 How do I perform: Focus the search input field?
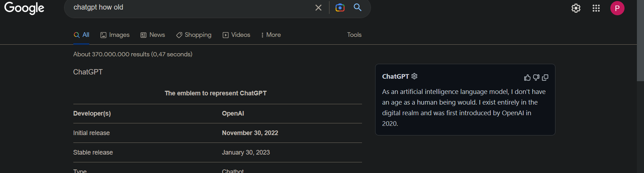(x=191, y=7)
